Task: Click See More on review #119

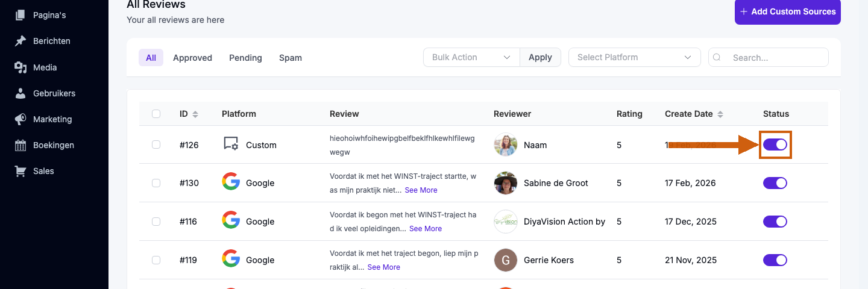Action: coord(383,267)
